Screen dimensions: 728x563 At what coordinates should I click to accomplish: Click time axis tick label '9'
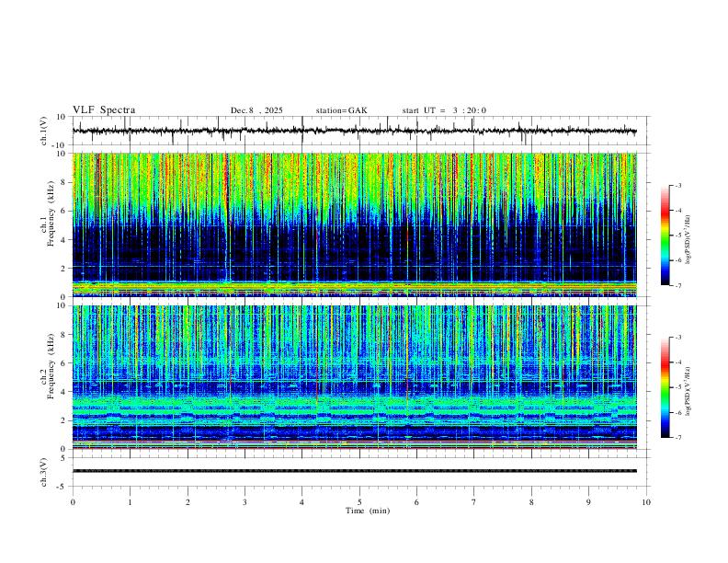(588, 502)
